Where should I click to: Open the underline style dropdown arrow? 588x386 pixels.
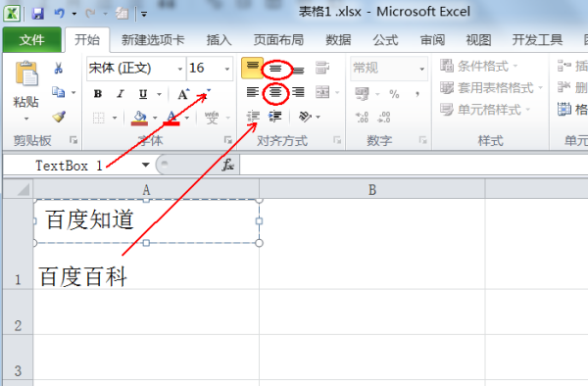[x=160, y=94]
